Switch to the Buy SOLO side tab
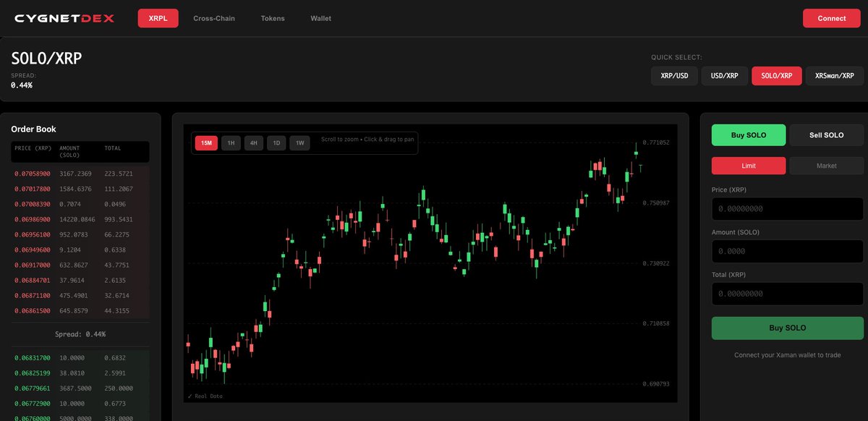 pos(749,135)
